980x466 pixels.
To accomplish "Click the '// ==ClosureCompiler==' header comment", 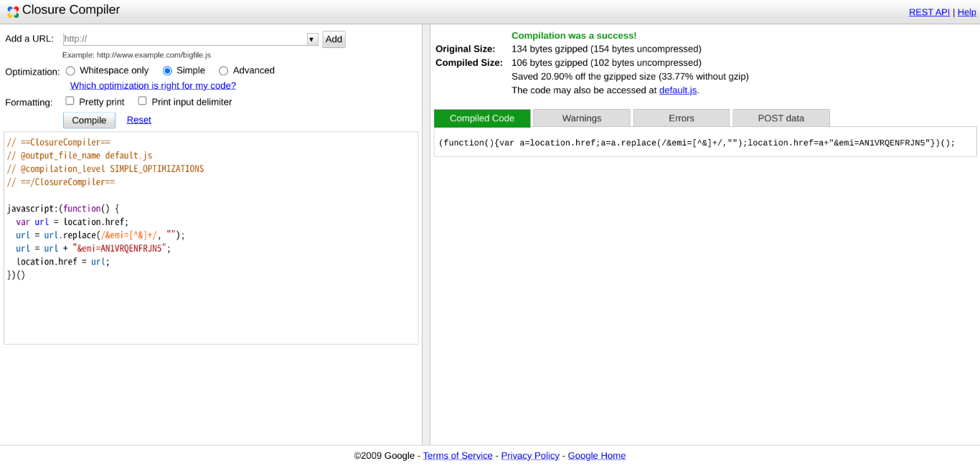I will (x=59, y=143).
